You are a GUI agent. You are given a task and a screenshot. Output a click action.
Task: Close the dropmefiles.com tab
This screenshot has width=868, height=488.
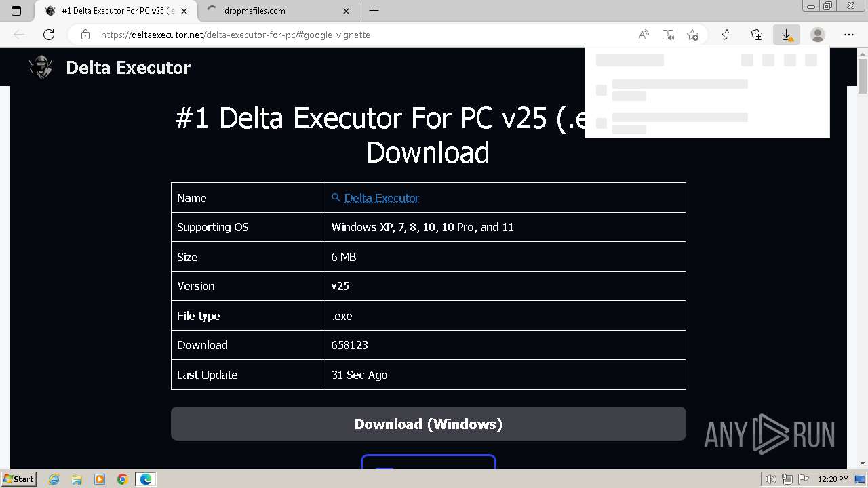click(347, 11)
